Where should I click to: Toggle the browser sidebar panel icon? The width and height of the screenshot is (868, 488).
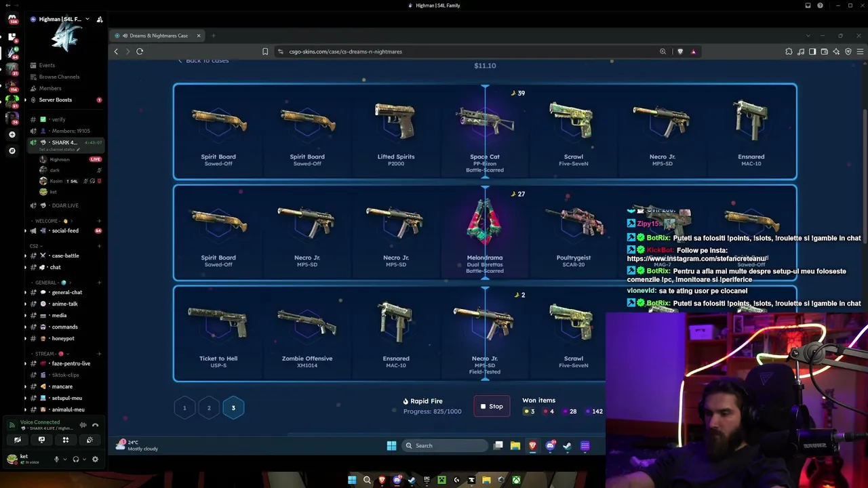(x=812, y=52)
